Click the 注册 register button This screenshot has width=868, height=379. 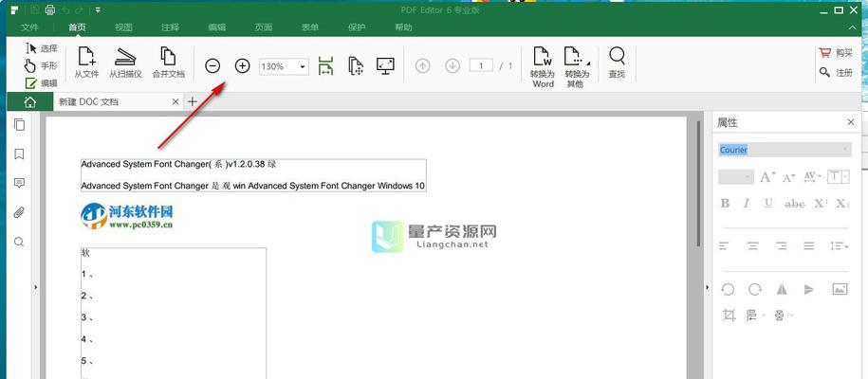[836, 72]
